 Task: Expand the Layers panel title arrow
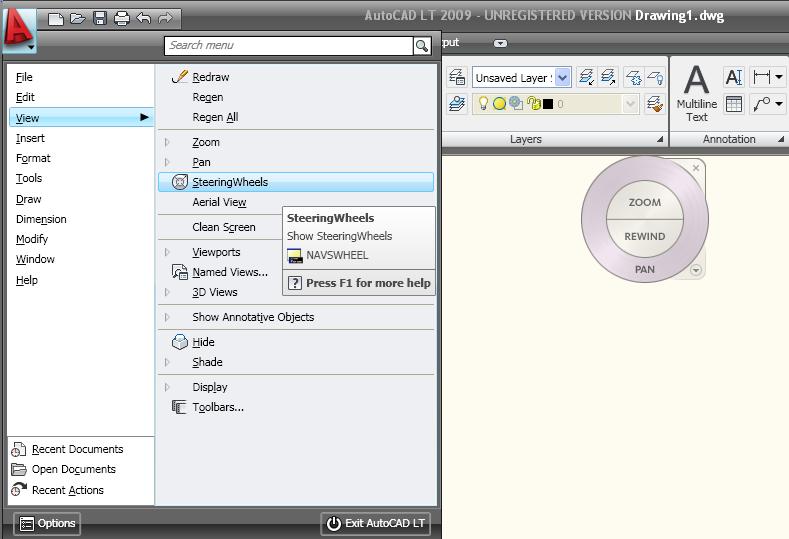pos(660,139)
